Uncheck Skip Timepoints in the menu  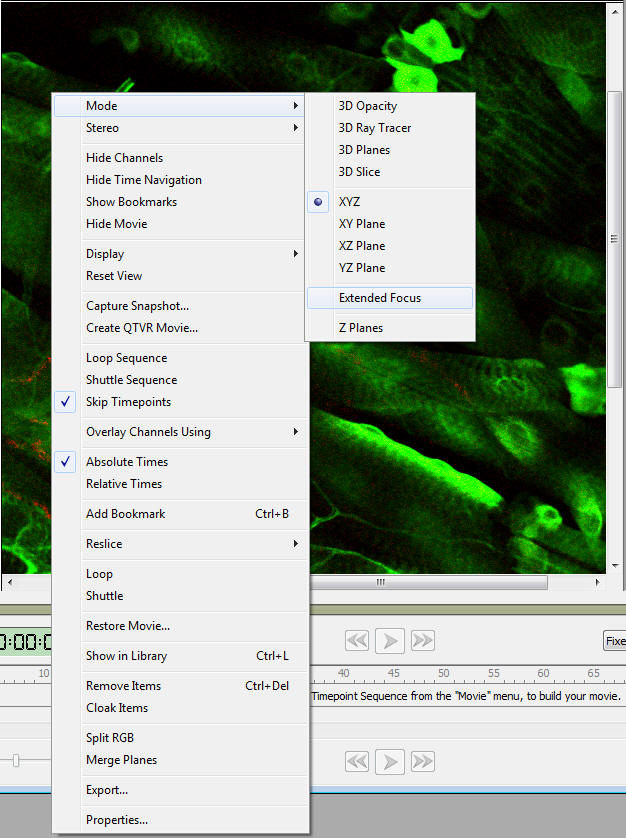click(128, 402)
